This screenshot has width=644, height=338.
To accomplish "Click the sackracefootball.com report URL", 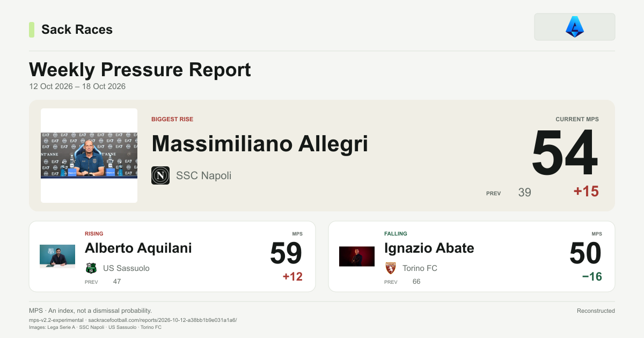I will pos(162,320).
